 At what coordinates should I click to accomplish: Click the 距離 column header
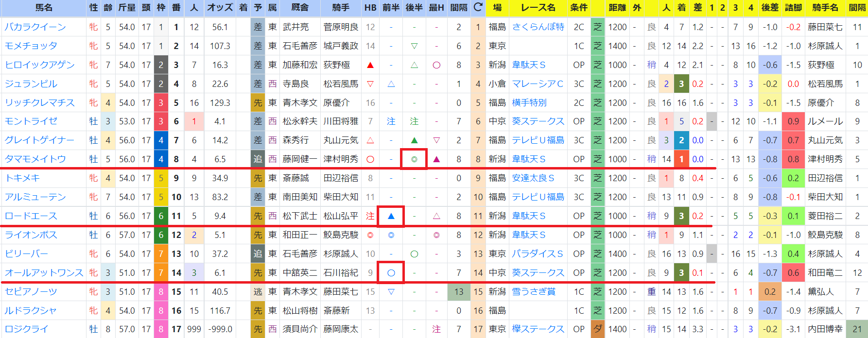tap(617, 8)
